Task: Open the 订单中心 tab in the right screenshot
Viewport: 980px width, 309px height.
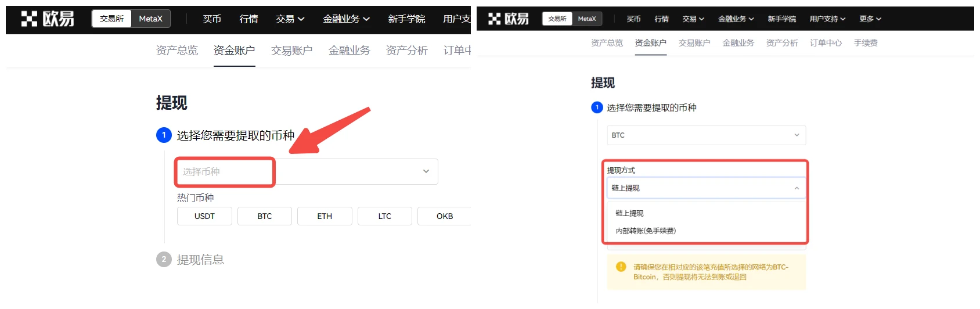Action: pyautogui.click(x=826, y=43)
